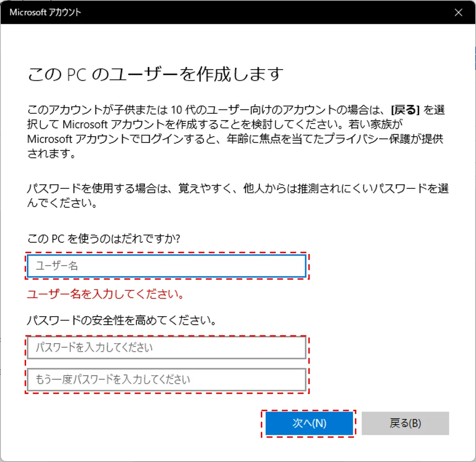Click the label パスワードの安全性を高めてください。
Screen dimensions: 476x462
122,321
